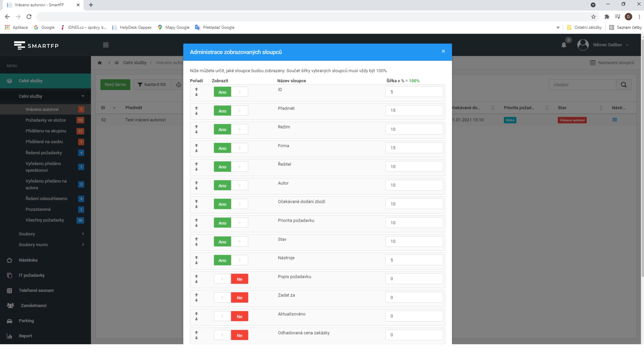
Task: Move Firma column up with arrow
Action: 196,145
